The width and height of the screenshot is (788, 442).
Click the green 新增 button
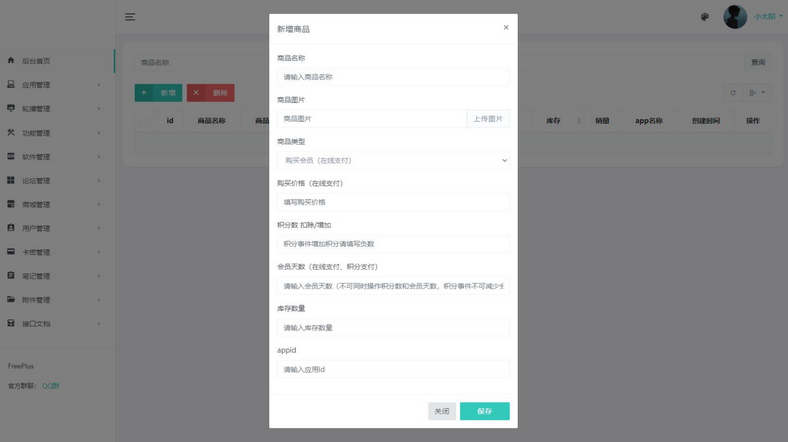[x=158, y=92]
